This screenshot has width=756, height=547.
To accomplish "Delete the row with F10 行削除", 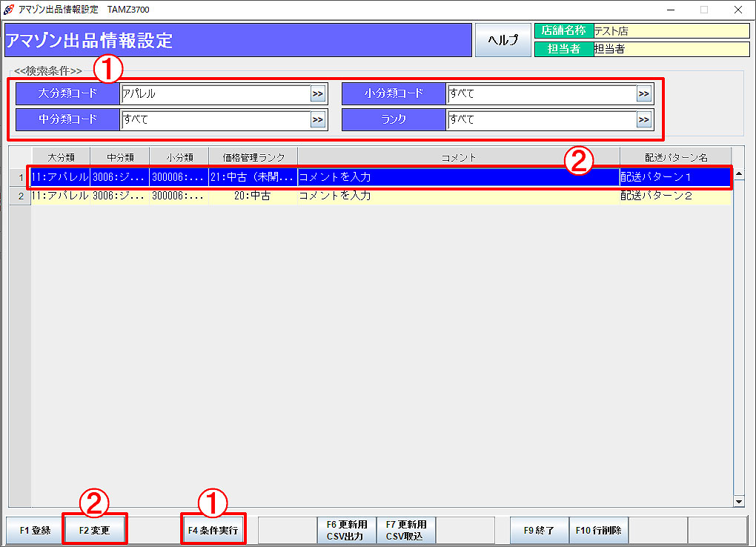I will pos(598,530).
